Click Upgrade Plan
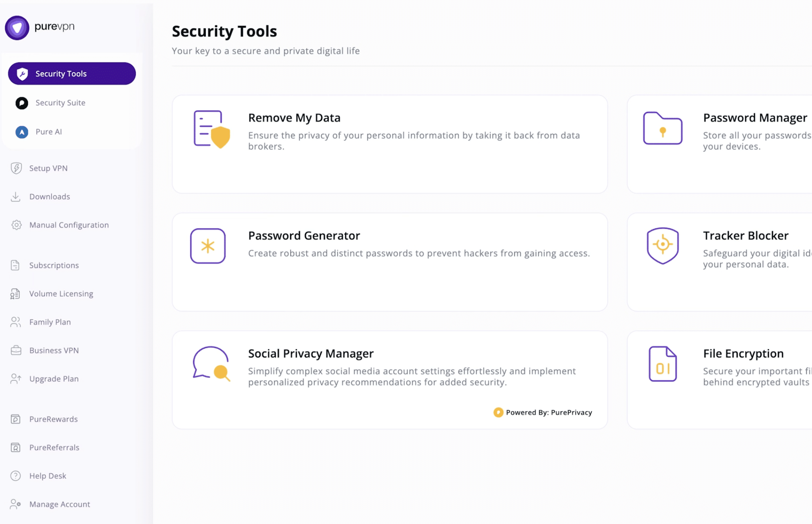The height and width of the screenshot is (524, 812). pos(54,379)
